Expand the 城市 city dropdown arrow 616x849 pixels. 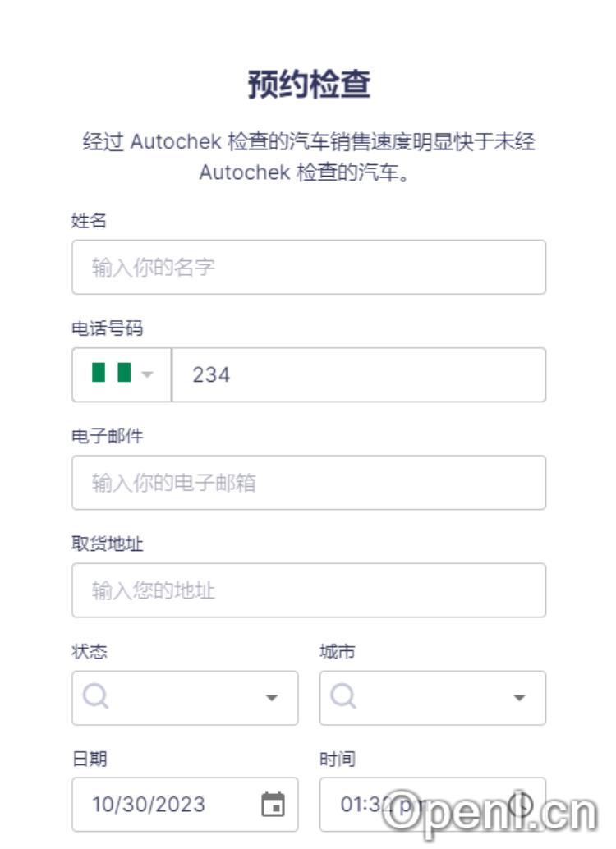520,699
